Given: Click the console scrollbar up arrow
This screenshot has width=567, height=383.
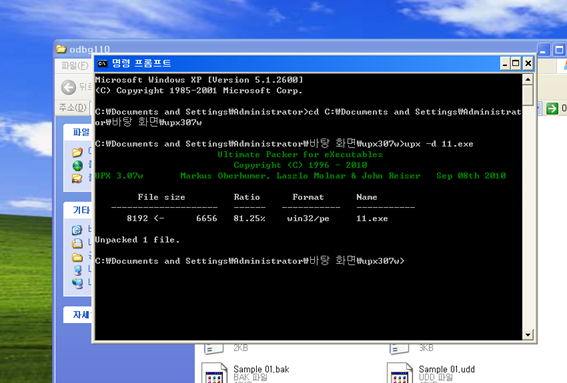Looking at the screenshot, I should (x=528, y=79).
